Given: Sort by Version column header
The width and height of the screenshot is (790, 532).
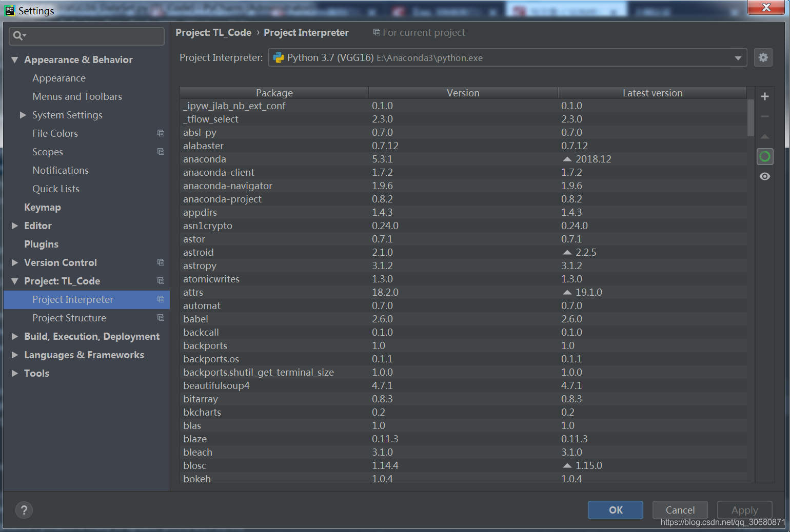Looking at the screenshot, I should [x=463, y=93].
